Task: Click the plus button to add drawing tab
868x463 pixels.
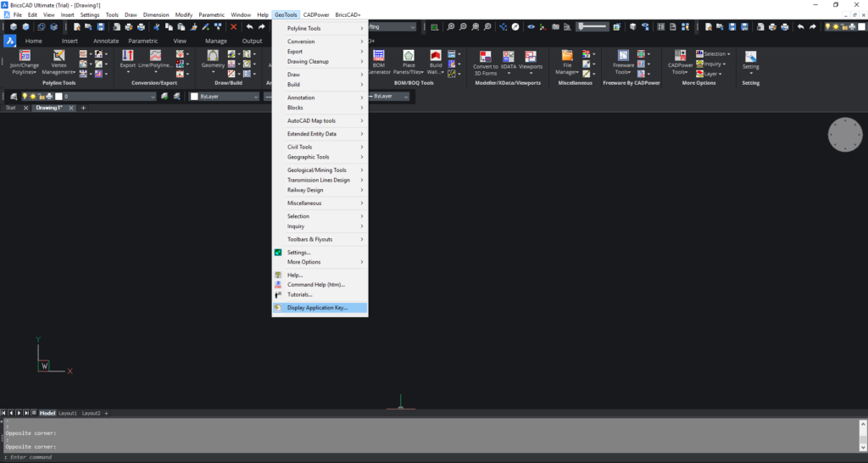Action: click(84, 108)
